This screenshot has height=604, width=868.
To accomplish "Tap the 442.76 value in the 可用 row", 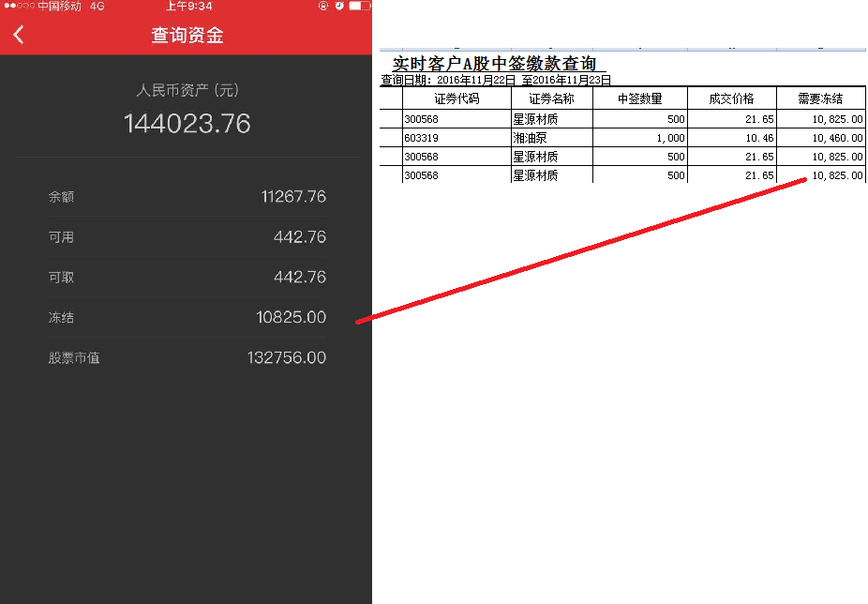I will pos(299,237).
